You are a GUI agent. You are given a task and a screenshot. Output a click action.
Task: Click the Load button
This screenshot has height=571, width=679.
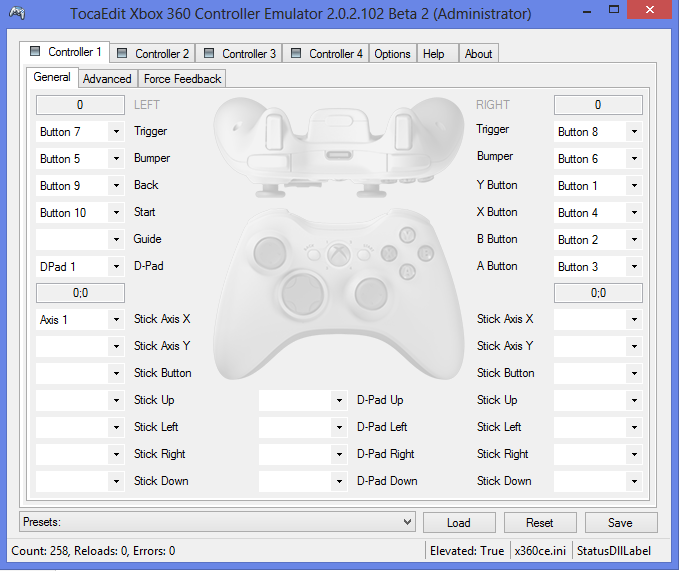[x=459, y=523]
